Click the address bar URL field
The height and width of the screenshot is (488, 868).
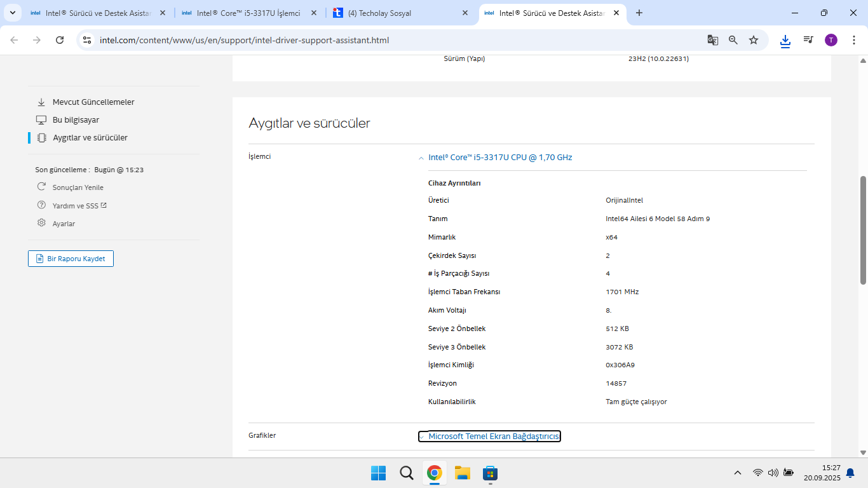click(400, 40)
